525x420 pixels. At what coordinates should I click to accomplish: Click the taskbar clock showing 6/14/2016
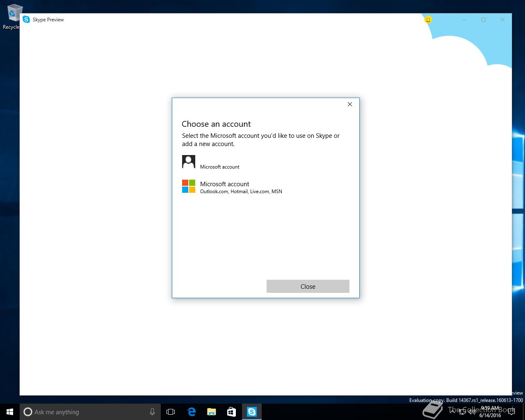pos(490,412)
